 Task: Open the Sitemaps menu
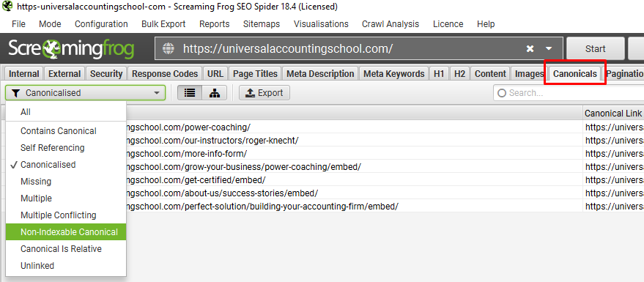coord(262,24)
